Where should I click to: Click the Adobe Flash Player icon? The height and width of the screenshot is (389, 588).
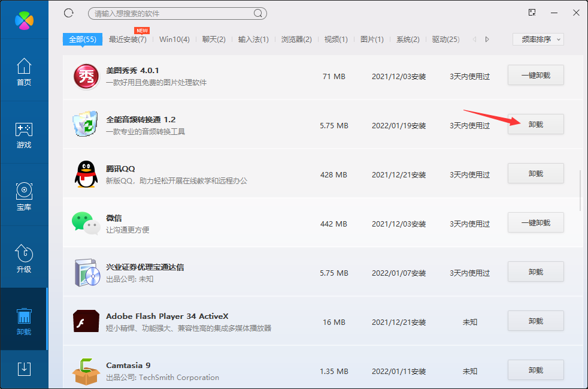86,321
